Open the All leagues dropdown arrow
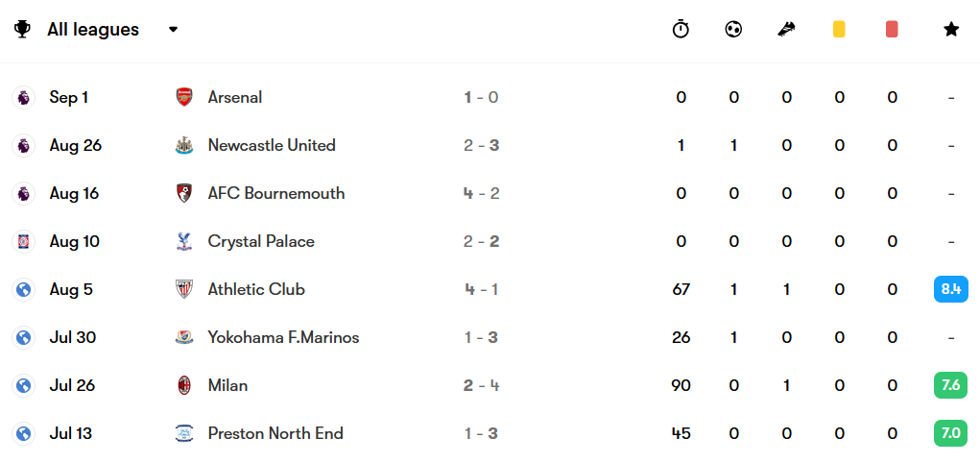Viewport: 980px width, 463px height. (x=173, y=30)
